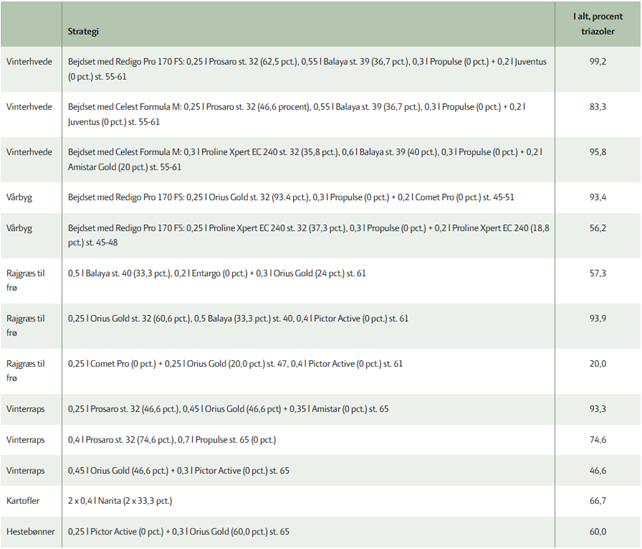The width and height of the screenshot is (642, 549).
Task: Select the Vinterhvede label in the 99,2 row
Action: [29, 62]
